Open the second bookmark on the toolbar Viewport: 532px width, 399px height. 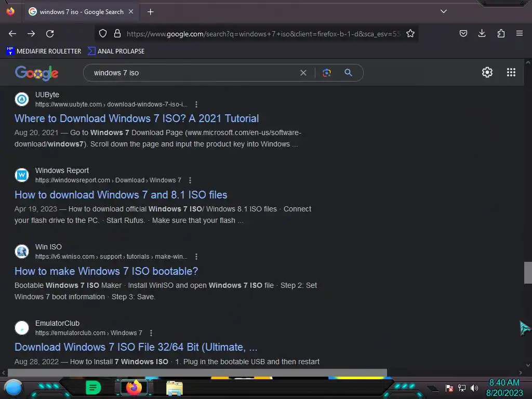[x=116, y=51]
